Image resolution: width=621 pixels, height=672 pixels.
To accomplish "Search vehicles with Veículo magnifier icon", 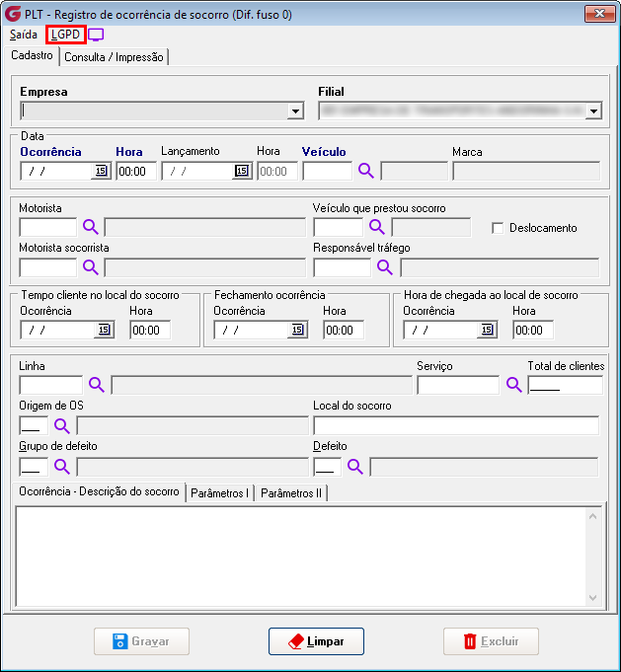I will pos(366,171).
